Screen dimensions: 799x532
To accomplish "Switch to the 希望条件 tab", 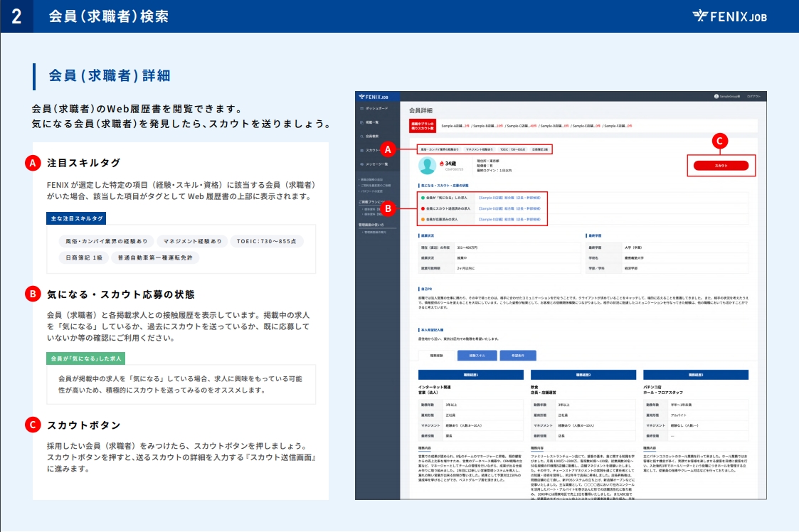I will (x=519, y=354).
